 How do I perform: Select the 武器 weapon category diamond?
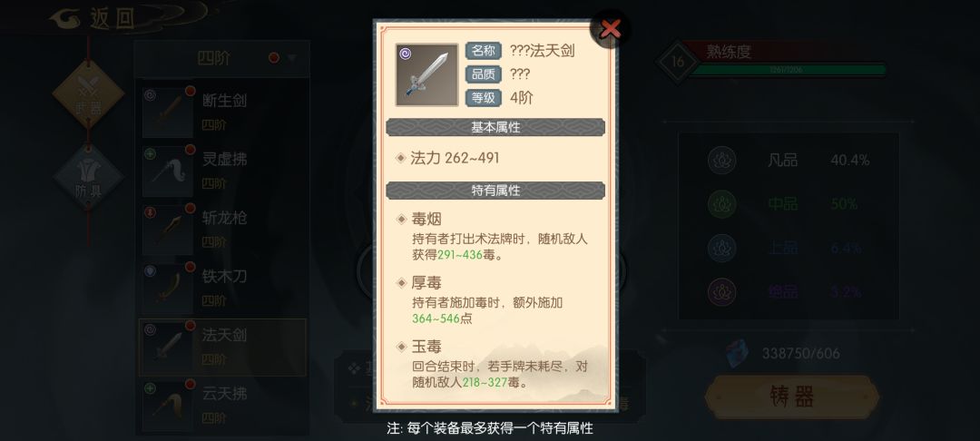click(88, 94)
